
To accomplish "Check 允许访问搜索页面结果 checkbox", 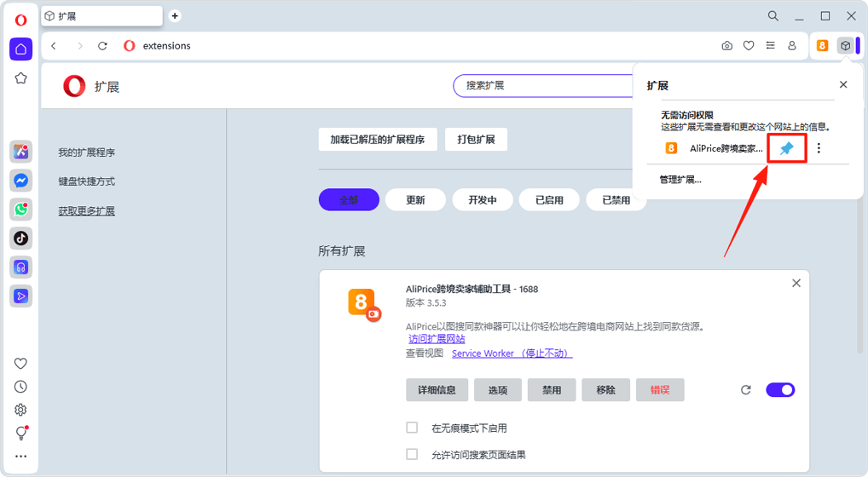I will 412,454.
